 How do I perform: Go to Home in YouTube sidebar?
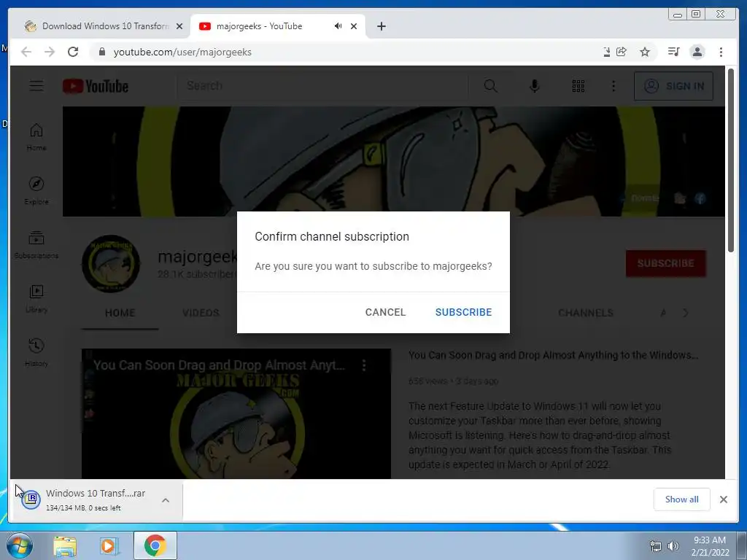pyautogui.click(x=36, y=137)
